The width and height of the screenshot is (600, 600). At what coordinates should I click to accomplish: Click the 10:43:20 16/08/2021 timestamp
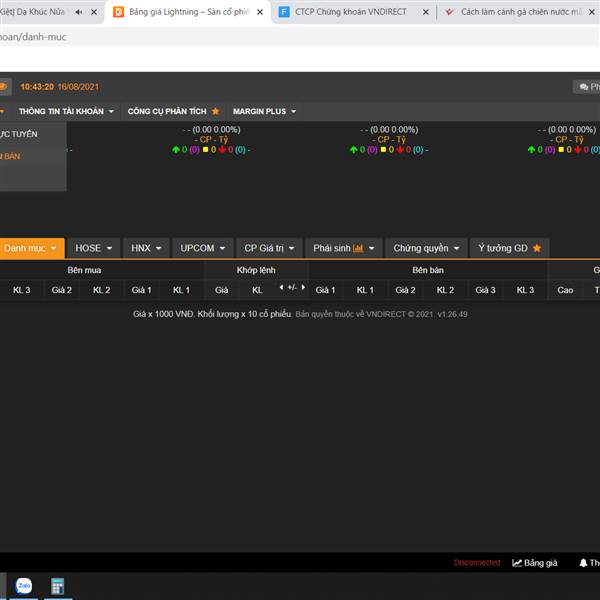59,87
